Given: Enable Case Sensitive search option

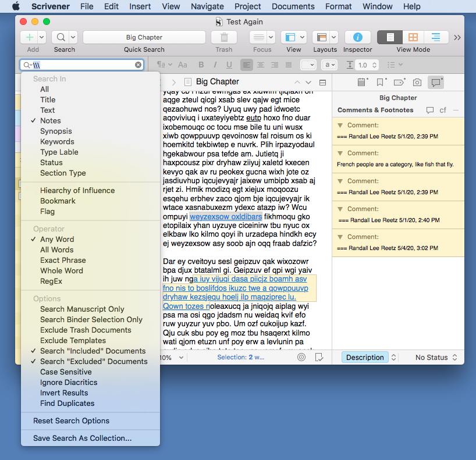Looking at the screenshot, I should click(66, 372).
